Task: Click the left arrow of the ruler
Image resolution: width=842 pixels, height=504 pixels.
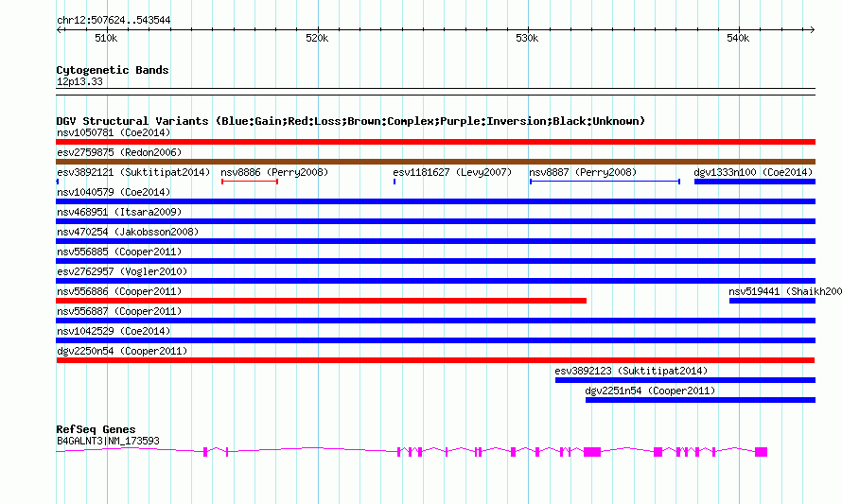Action: (x=59, y=29)
